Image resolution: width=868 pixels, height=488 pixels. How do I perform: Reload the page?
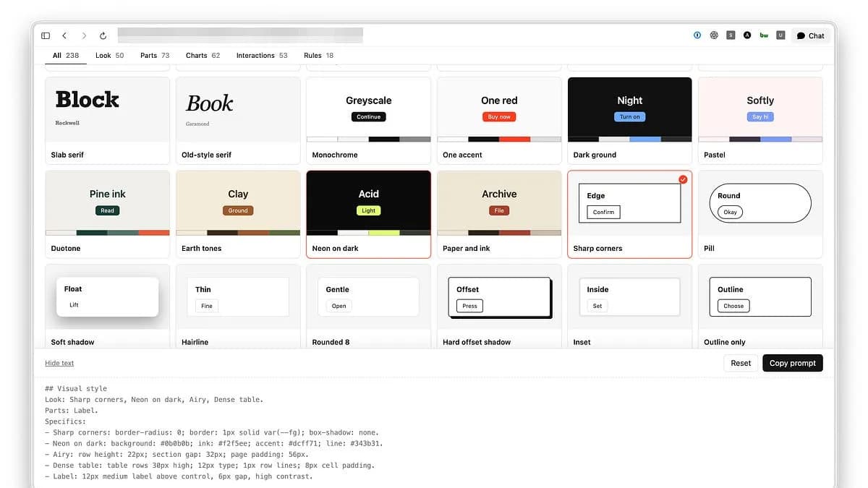click(103, 35)
